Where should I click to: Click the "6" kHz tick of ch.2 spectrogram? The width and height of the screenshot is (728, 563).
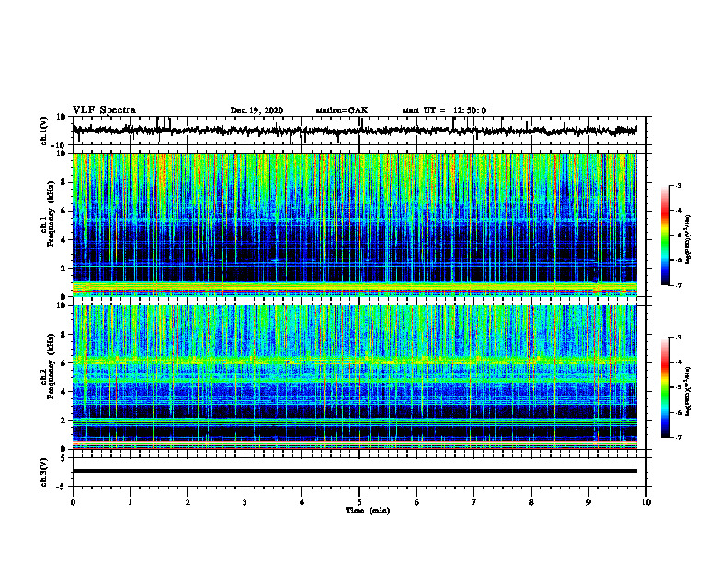coord(64,363)
